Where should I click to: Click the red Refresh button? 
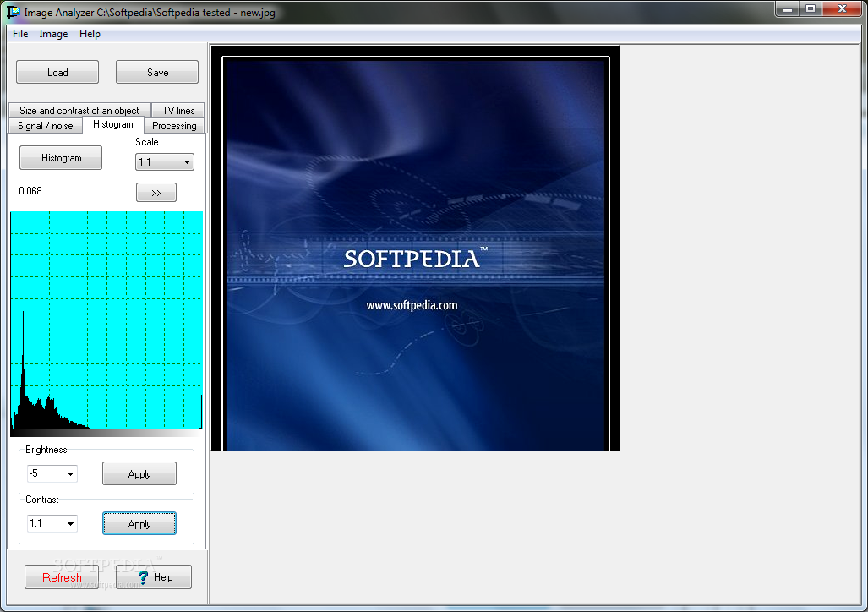(62, 577)
